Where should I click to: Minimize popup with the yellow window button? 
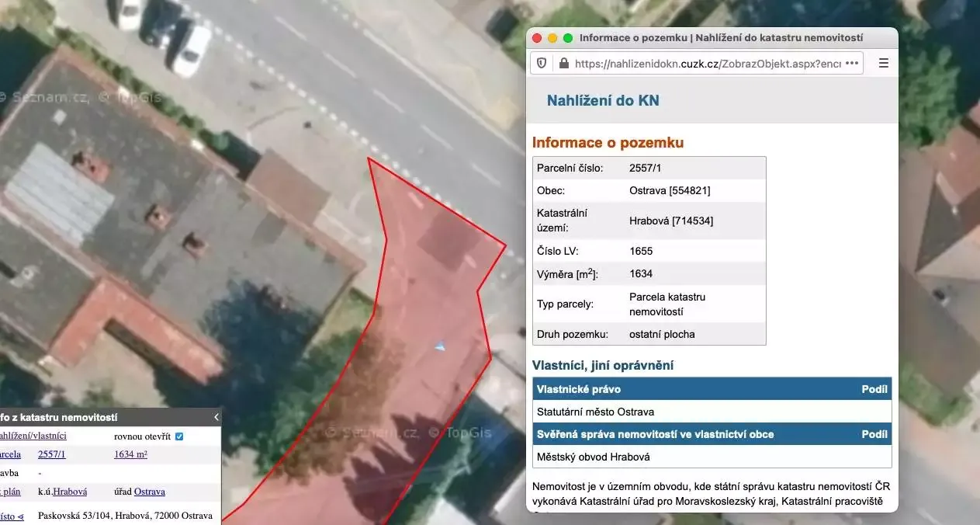552,38
